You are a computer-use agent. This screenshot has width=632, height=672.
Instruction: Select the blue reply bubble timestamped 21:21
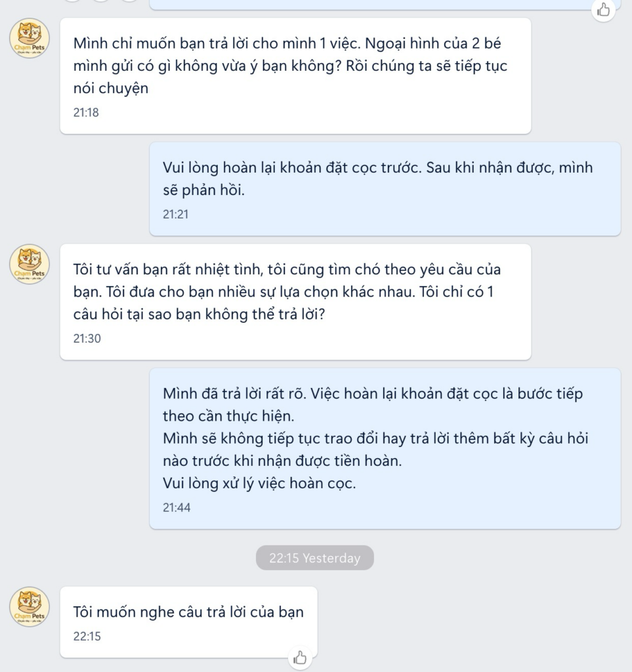point(384,188)
